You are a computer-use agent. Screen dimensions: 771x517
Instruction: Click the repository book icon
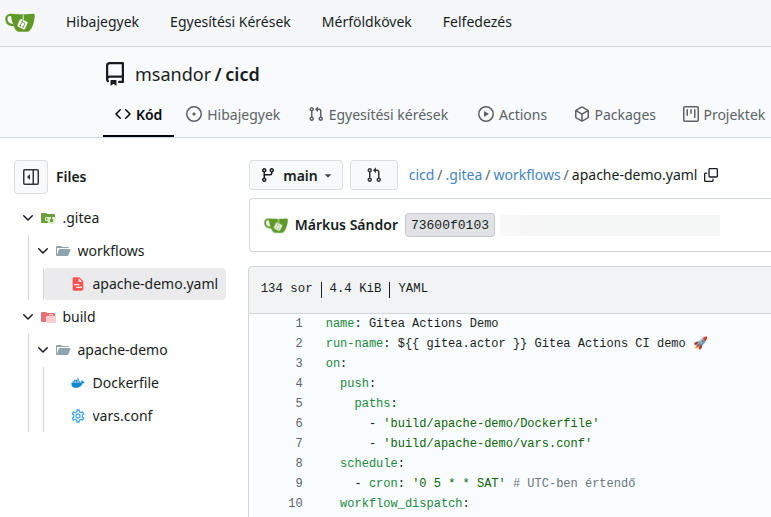[x=115, y=74]
